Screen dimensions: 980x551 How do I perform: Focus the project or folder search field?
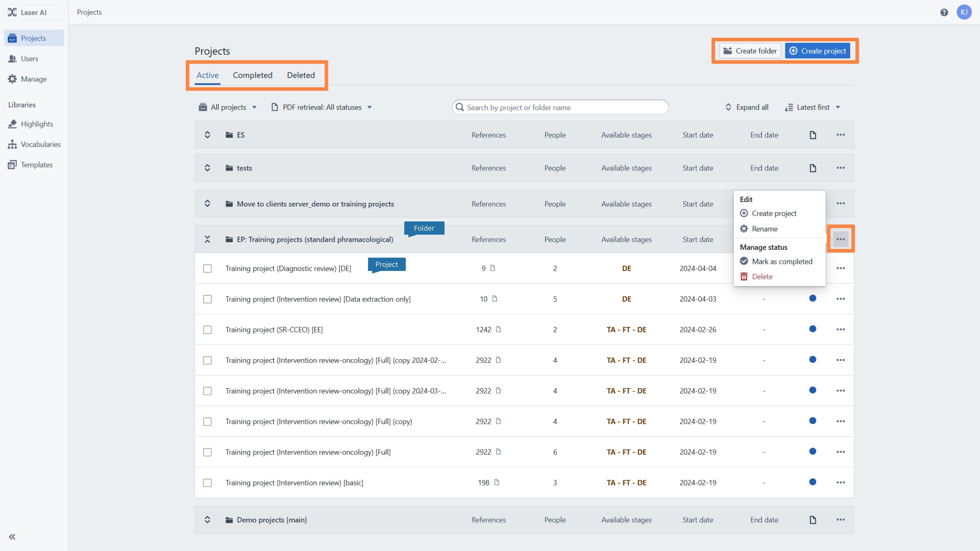pos(560,107)
